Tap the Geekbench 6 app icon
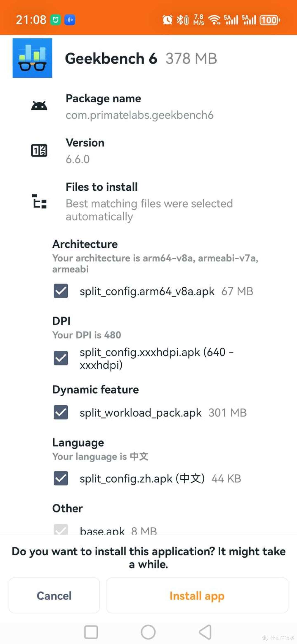The height and width of the screenshot is (644, 297). (x=32, y=58)
